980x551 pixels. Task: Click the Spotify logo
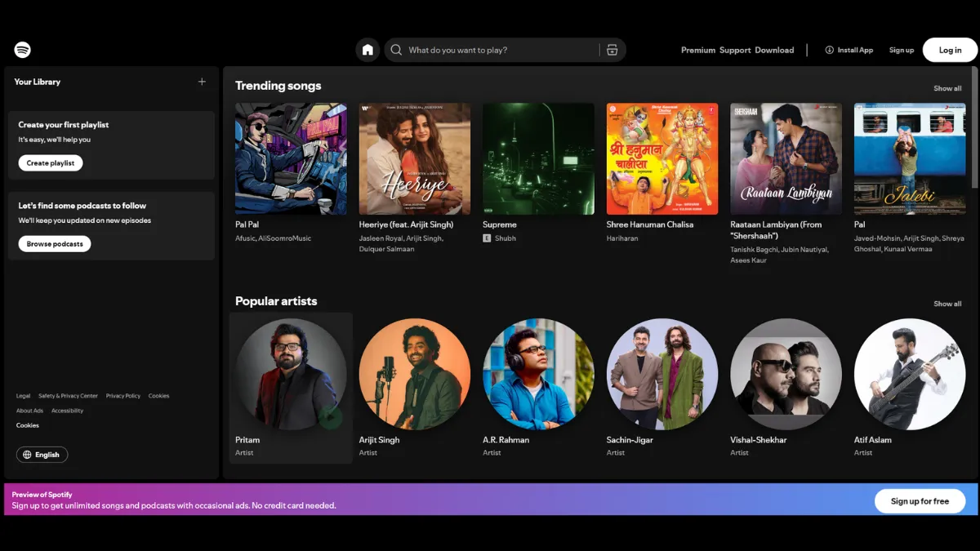pyautogui.click(x=23, y=50)
